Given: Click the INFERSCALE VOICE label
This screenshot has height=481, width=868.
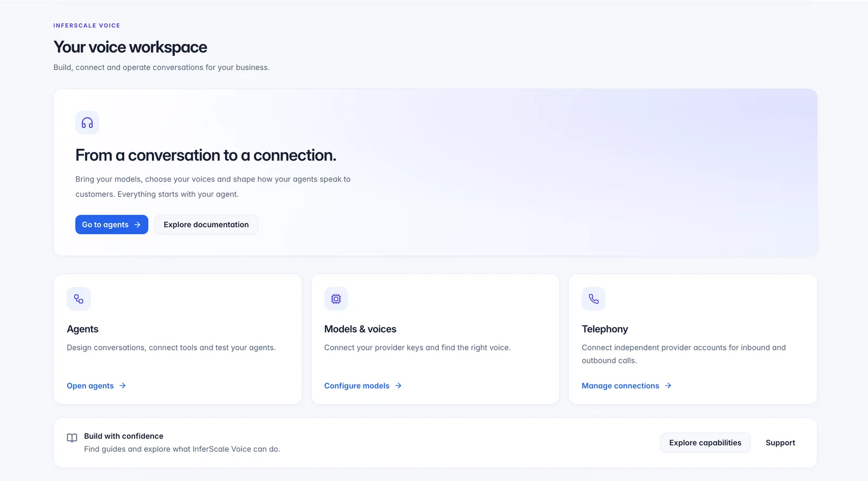Looking at the screenshot, I should (x=87, y=25).
